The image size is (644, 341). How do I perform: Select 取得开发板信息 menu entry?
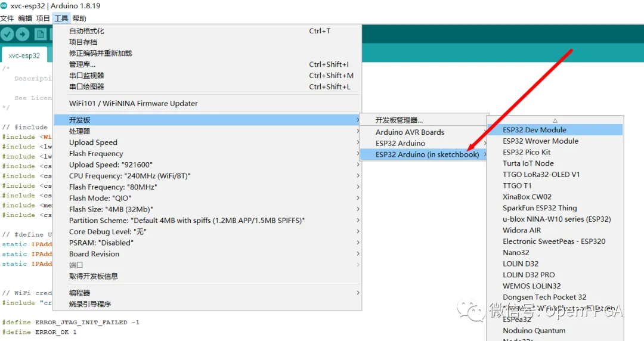tap(208, 275)
